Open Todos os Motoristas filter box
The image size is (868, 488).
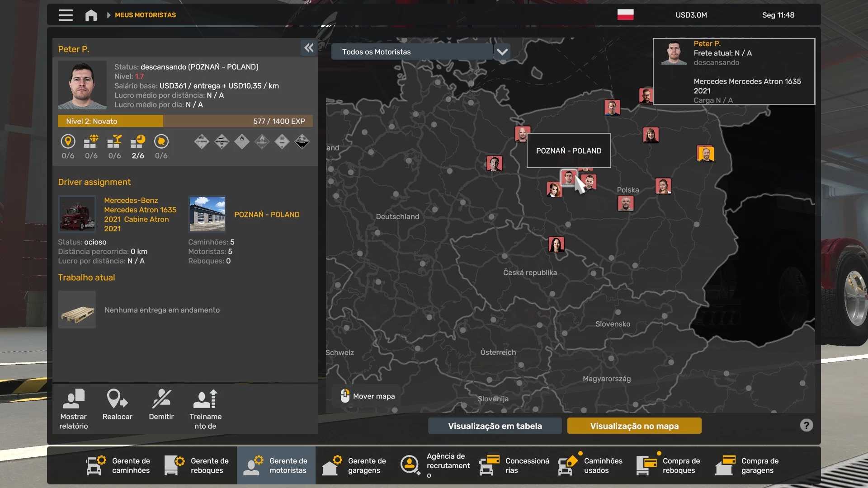(411, 52)
